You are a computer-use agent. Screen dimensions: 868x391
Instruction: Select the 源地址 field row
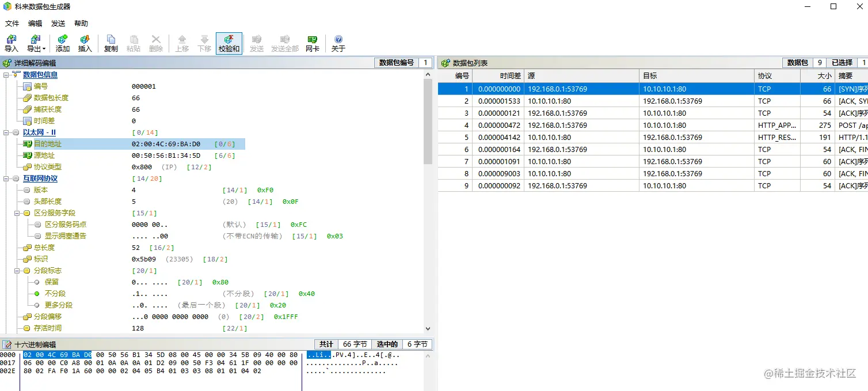pos(128,155)
